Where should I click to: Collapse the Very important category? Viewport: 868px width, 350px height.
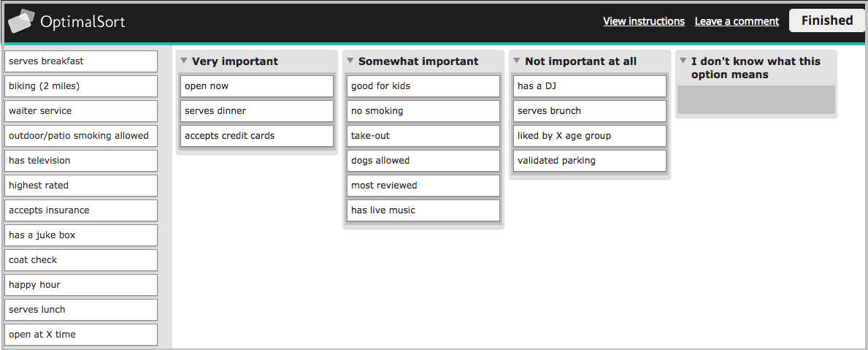pos(184,61)
